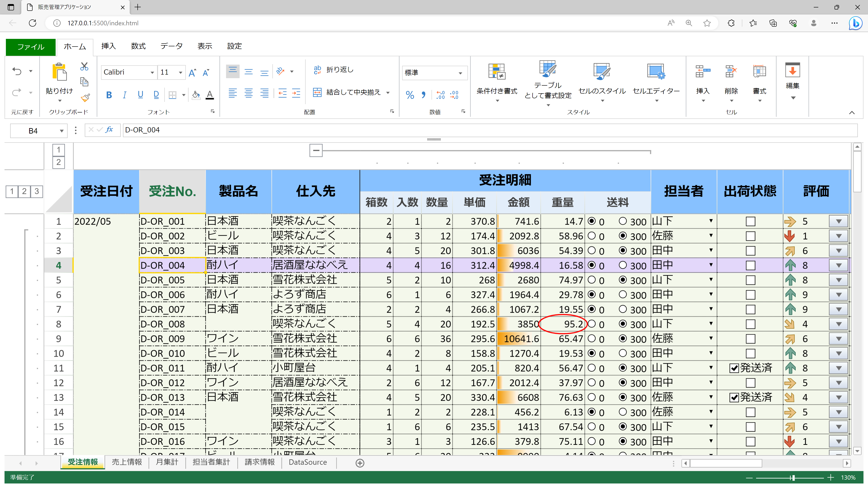This screenshot has width=868, height=488.
Task: Click the redo arrow icon
Action: (17, 92)
